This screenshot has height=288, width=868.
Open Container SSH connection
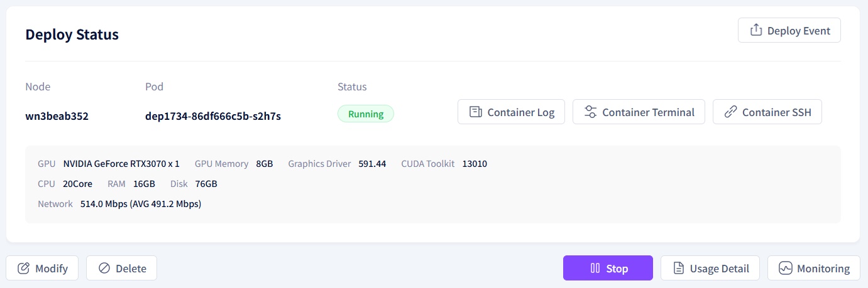tap(767, 112)
